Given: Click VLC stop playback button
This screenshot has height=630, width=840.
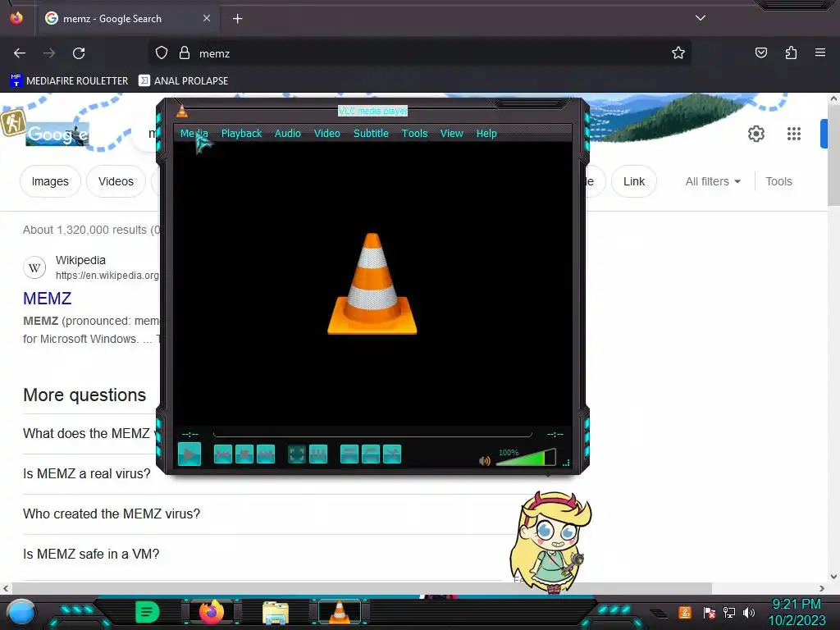Looking at the screenshot, I should [x=244, y=454].
